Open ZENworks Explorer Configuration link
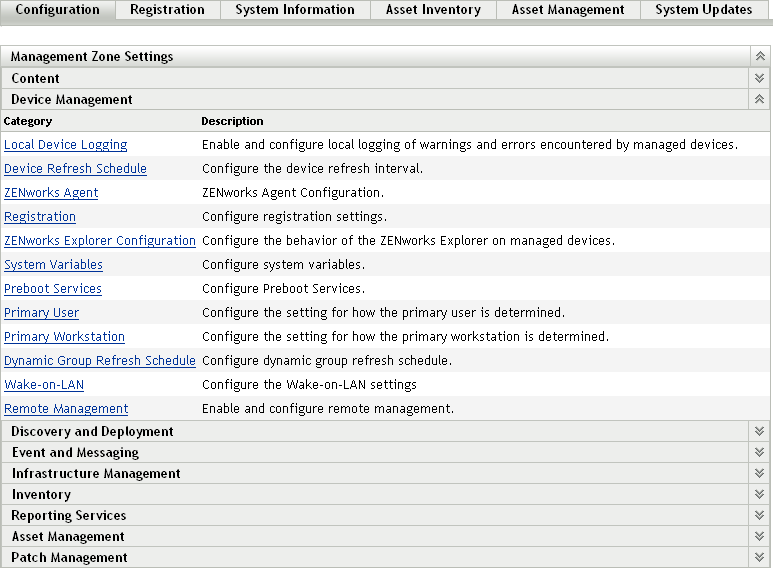This screenshot has width=773, height=568. point(100,241)
